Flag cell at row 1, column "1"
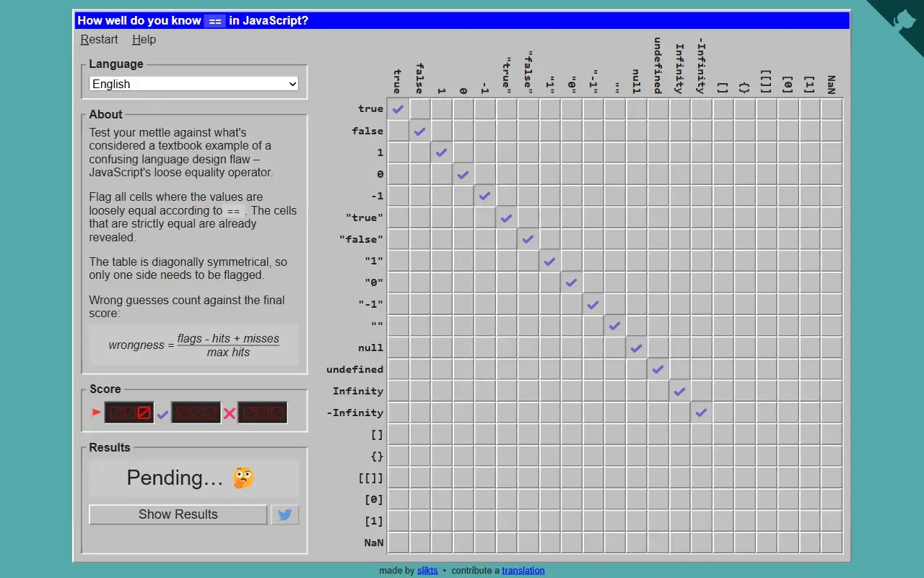The image size is (924, 578). tap(550, 152)
